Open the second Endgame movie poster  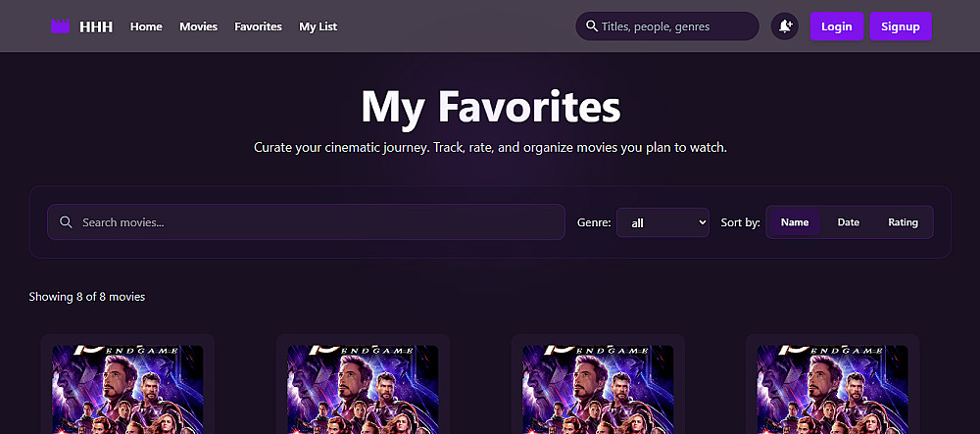tap(363, 389)
